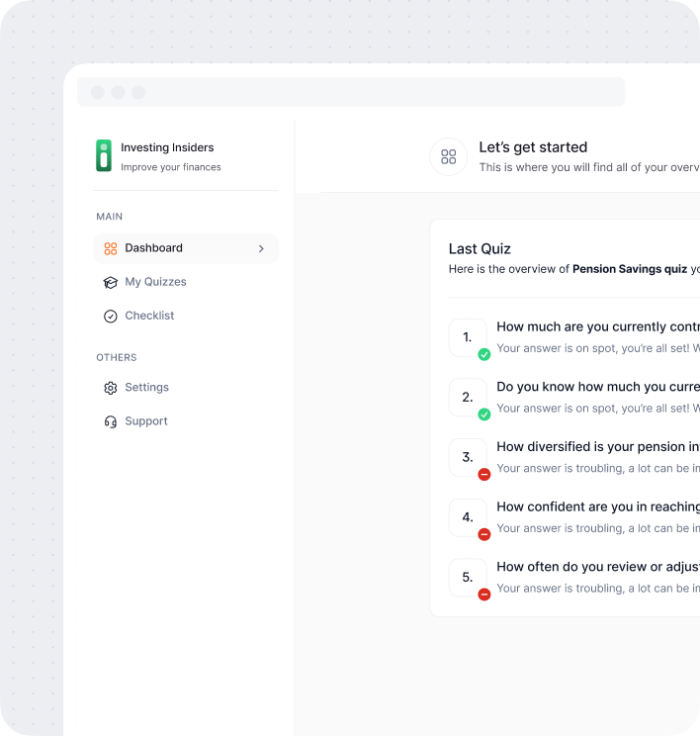
Task: Click the red minus badge on question 3
Action: 484,475
